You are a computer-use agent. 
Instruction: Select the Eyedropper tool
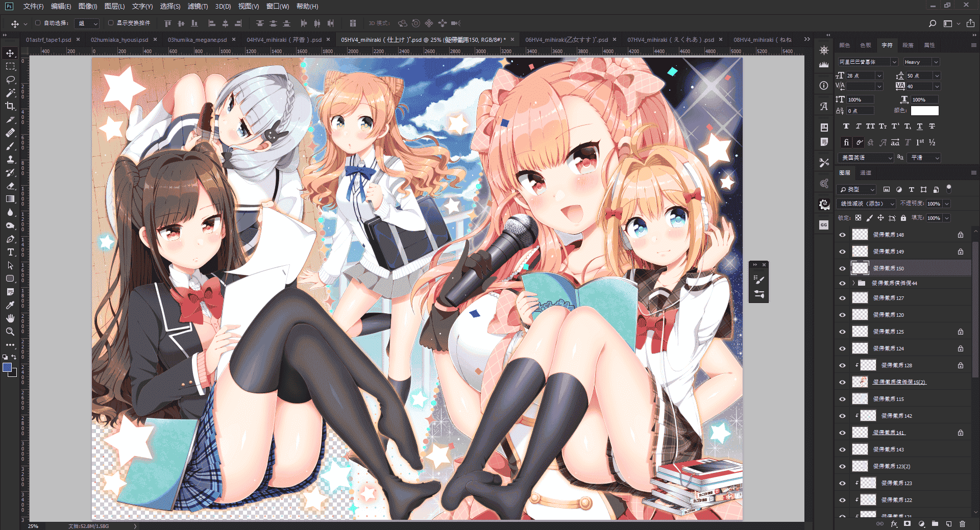click(10, 305)
